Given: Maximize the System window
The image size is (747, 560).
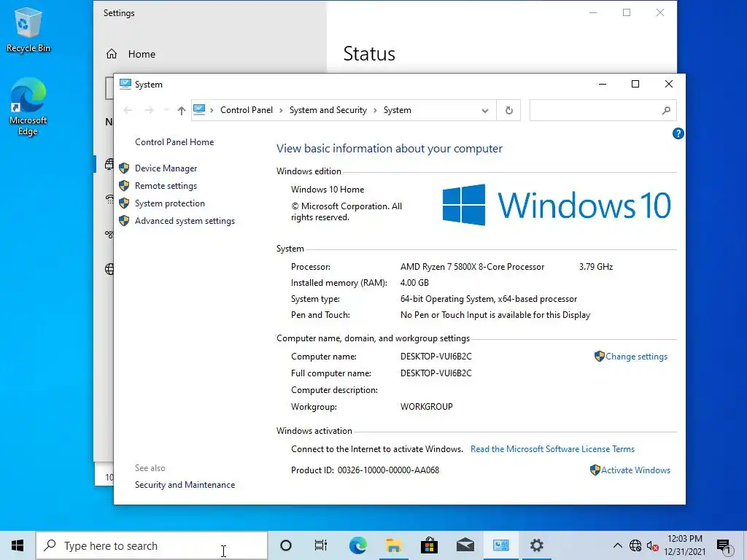Looking at the screenshot, I should pos(635,84).
